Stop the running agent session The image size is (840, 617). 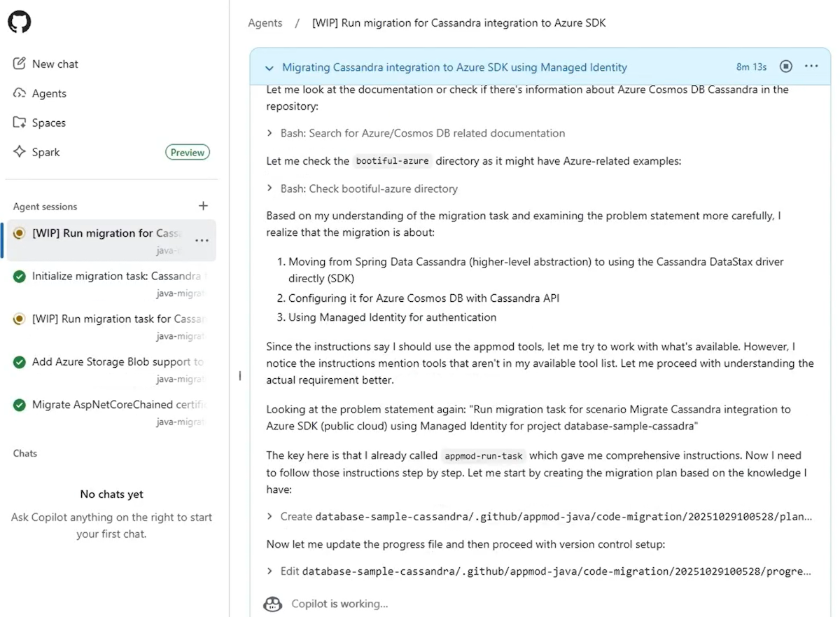click(786, 67)
